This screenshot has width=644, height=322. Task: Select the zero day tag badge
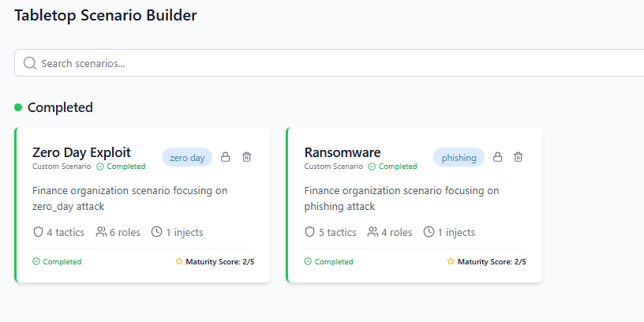[x=187, y=157]
